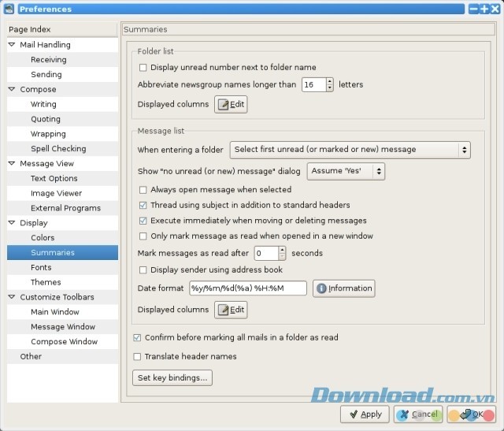Click the Information button next to date format

click(343, 288)
